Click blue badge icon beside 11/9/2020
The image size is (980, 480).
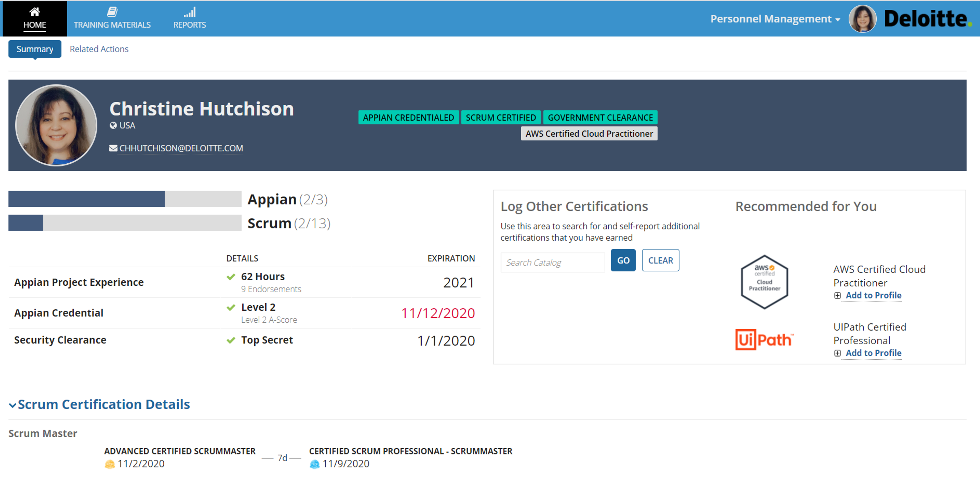click(x=315, y=464)
